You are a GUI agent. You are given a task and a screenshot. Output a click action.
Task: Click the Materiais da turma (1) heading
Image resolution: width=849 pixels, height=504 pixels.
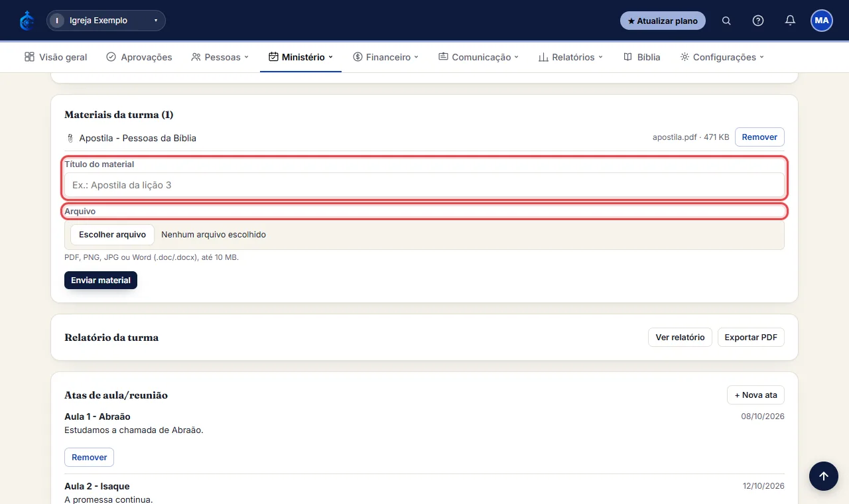tap(119, 115)
